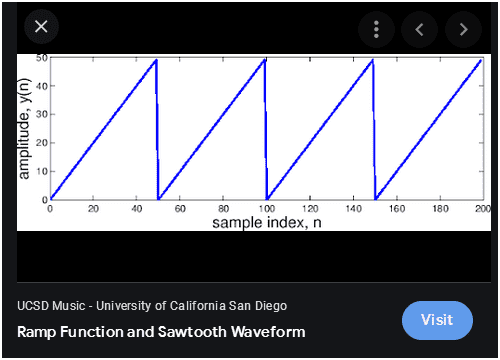
Task: Click the black area below the plot image
Action: coord(254,256)
